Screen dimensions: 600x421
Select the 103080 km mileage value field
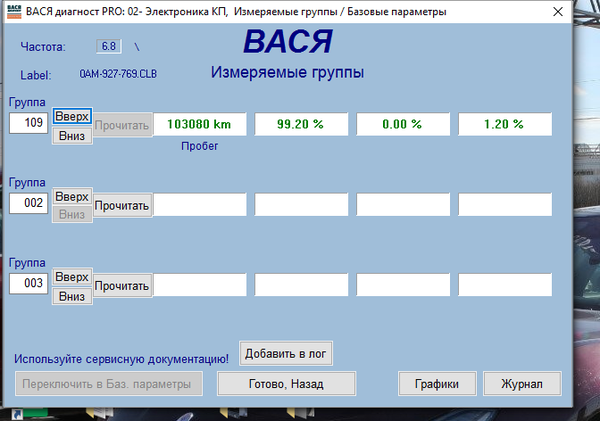pos(199,125)
